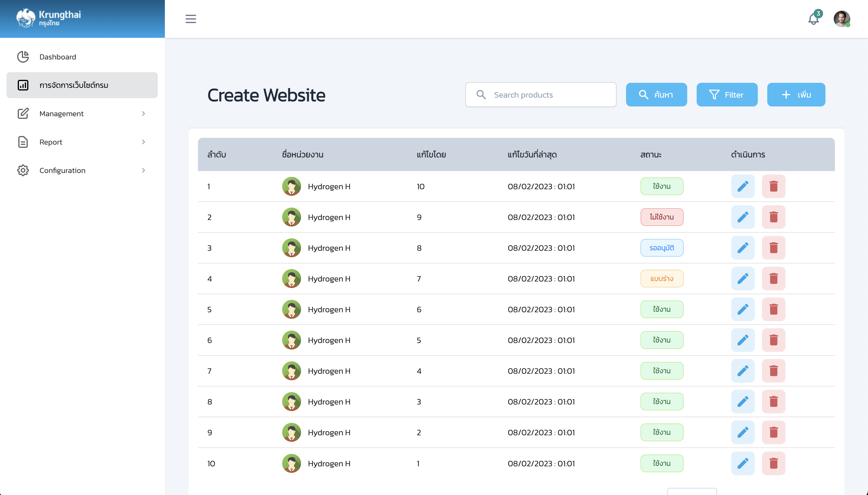Click the date cell in row 7
This screenshot has height=495, width=868.
click(x=541, y=371)
